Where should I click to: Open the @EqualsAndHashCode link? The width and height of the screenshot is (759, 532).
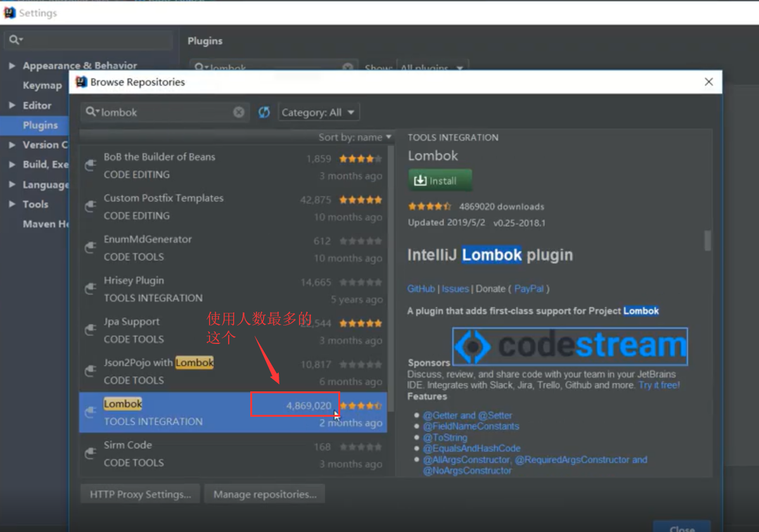point(471,449)
